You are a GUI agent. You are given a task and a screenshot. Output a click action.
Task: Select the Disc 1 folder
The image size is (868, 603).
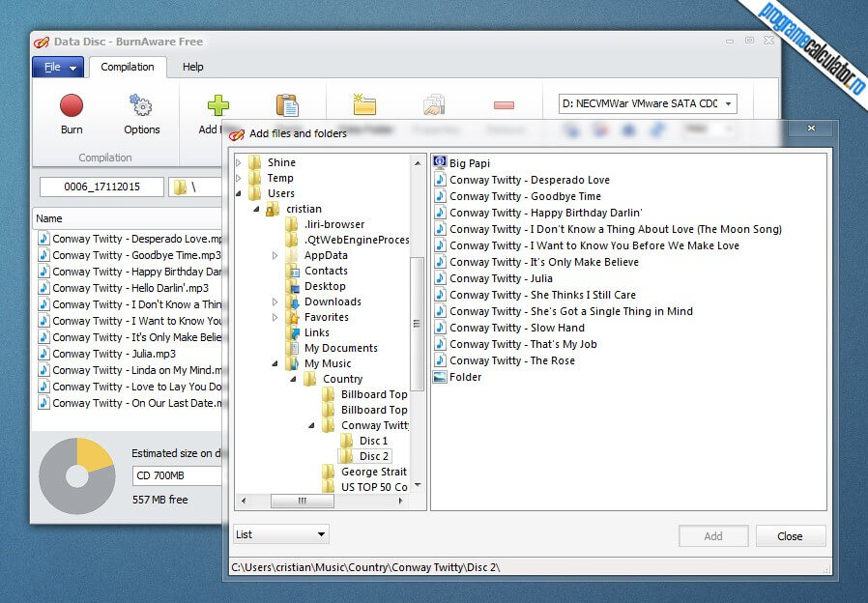click(373, 441)
